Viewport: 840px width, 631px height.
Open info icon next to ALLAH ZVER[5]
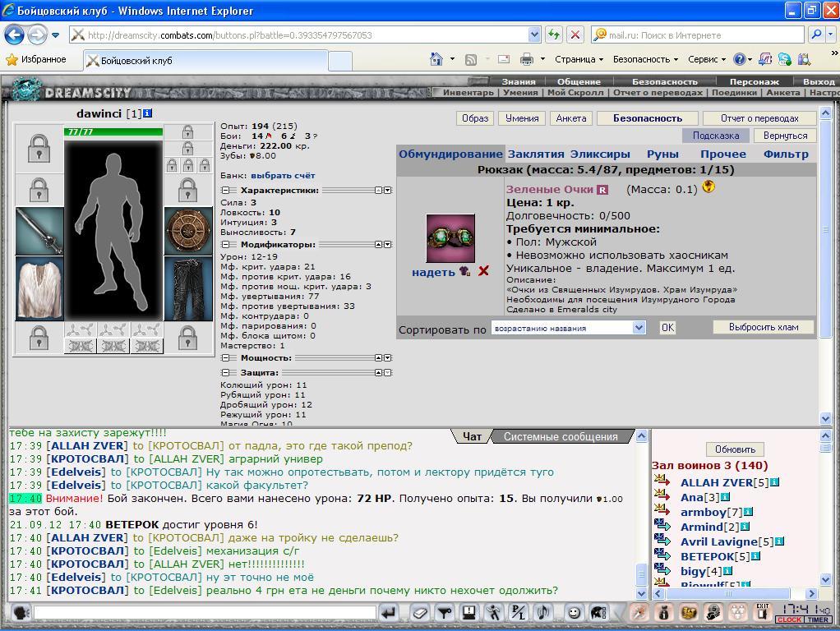coord(774,482)
